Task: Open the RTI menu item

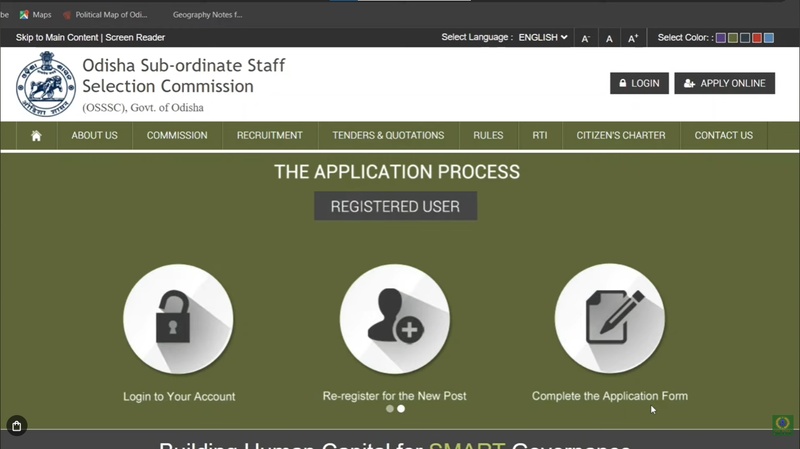Action: [540, 135]
